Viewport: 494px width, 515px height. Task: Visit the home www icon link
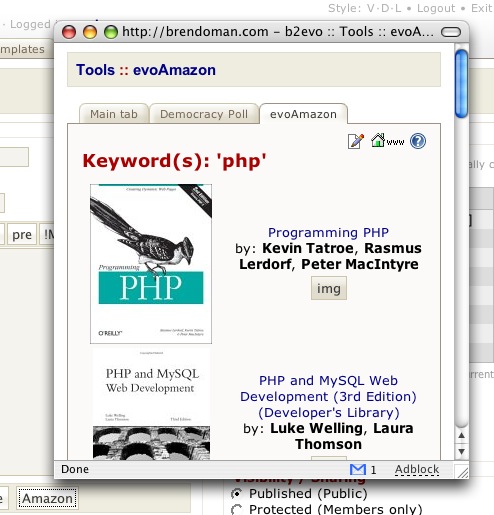[x=387, y=140]
